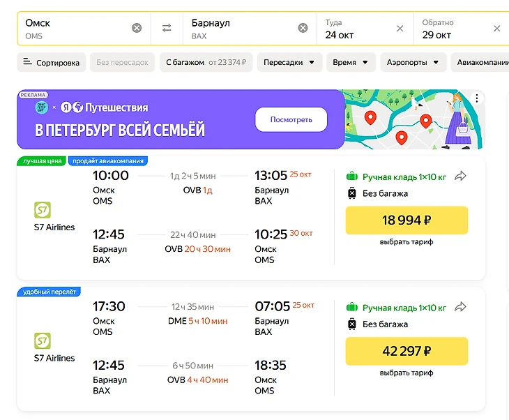Image resolution: width=509 pixels, height=420 pixels.
Task: Open the Сортировка sorting options
Action: click(x=51, y=62)
